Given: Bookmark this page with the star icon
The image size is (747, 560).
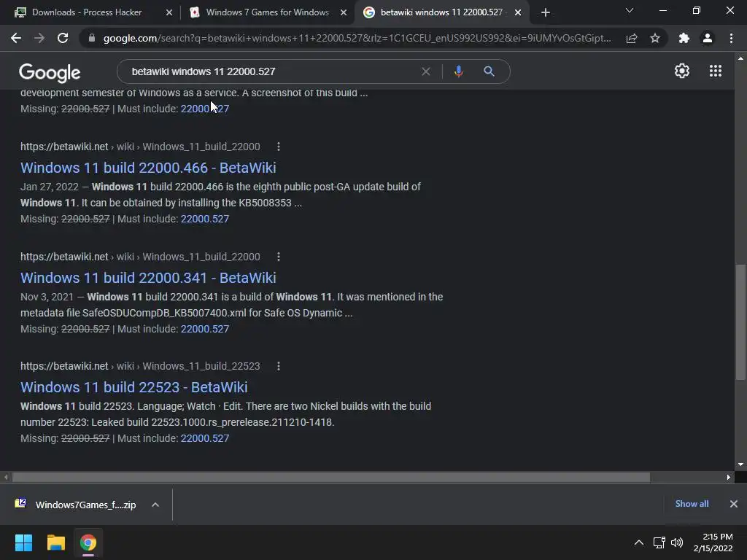Looking at the screenshot, I should point(655,38).
